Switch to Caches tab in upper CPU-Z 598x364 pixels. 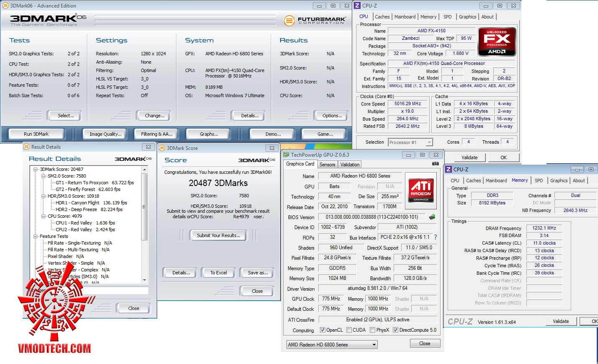(x=382, y=17)
